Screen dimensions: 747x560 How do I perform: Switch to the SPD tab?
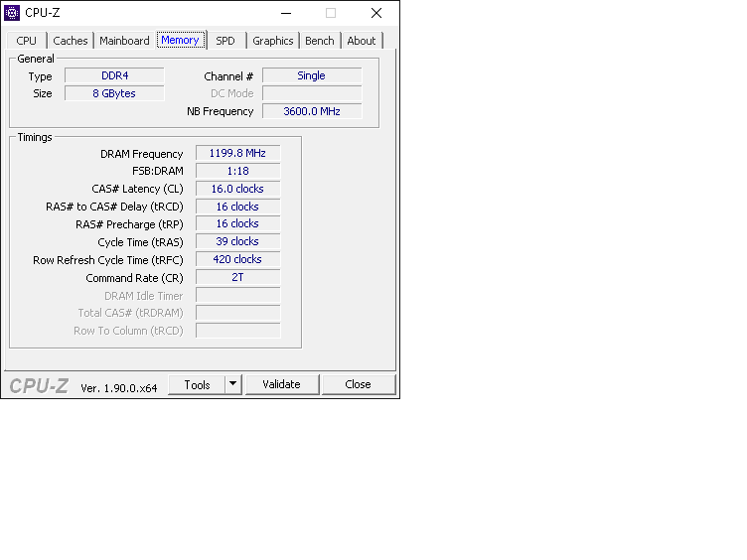(x=225, y=41)
